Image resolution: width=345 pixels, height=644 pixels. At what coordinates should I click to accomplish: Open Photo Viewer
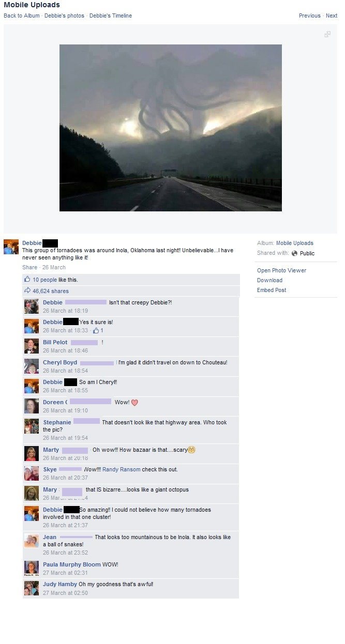tap(281, 270)
